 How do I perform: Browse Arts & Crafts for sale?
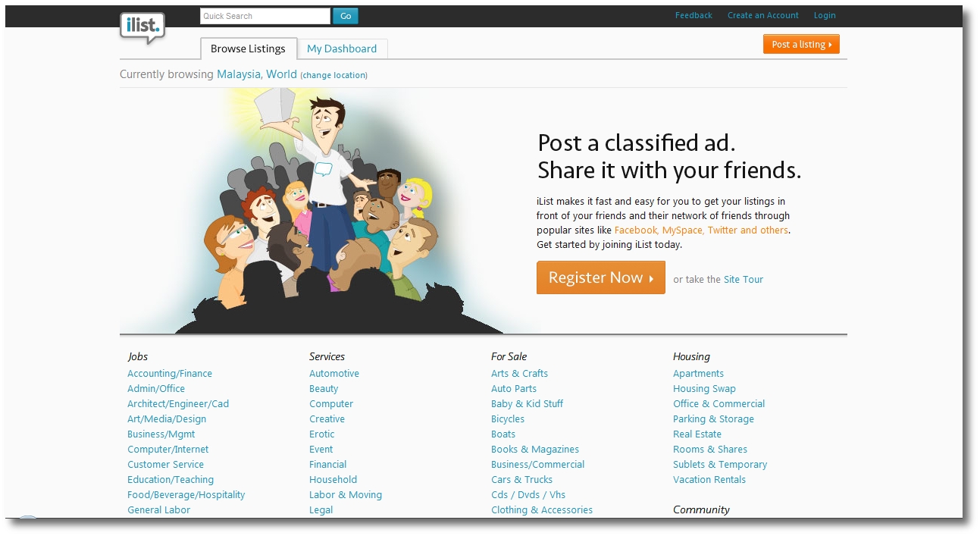pyautogui.click(x=519, y=374)
